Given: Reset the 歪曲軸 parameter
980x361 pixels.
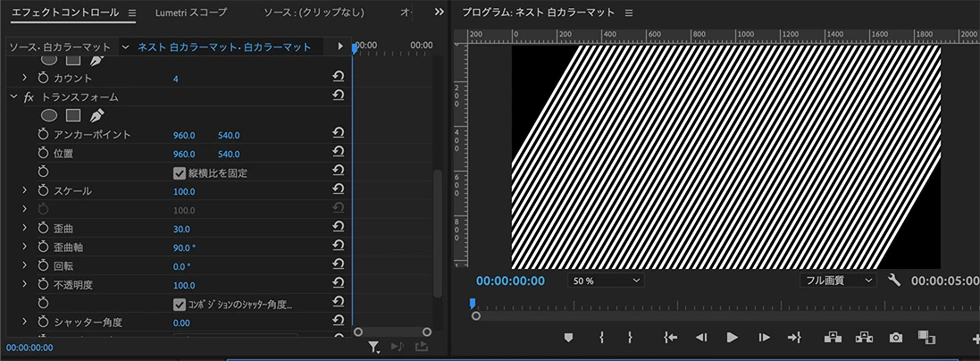Looking at the screenshot, I should tap(338, 246).
